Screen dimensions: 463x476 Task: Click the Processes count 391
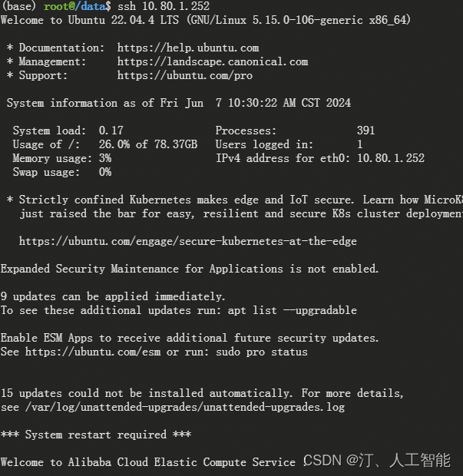(x=366, y=131)
